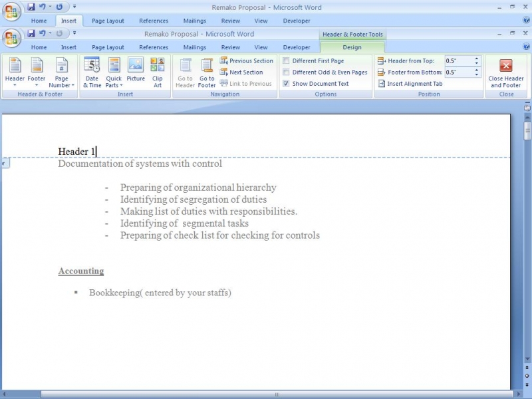Switch to the Page Layout tab

(x=108, y=47)
